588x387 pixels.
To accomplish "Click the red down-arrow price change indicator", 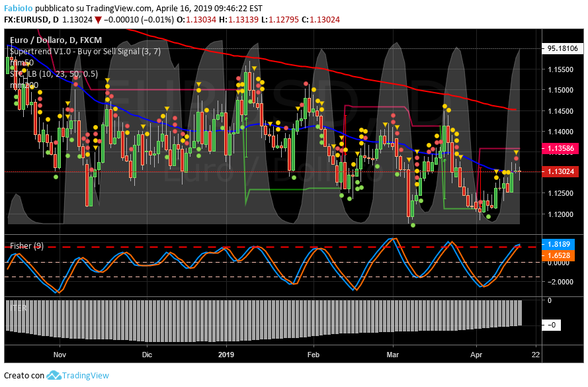I will (98, 20).
